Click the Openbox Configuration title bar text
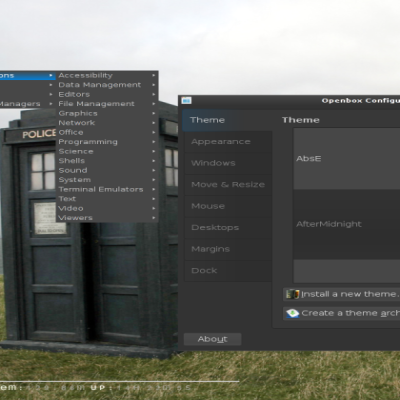Screen dimensions: 400x400 361,100
